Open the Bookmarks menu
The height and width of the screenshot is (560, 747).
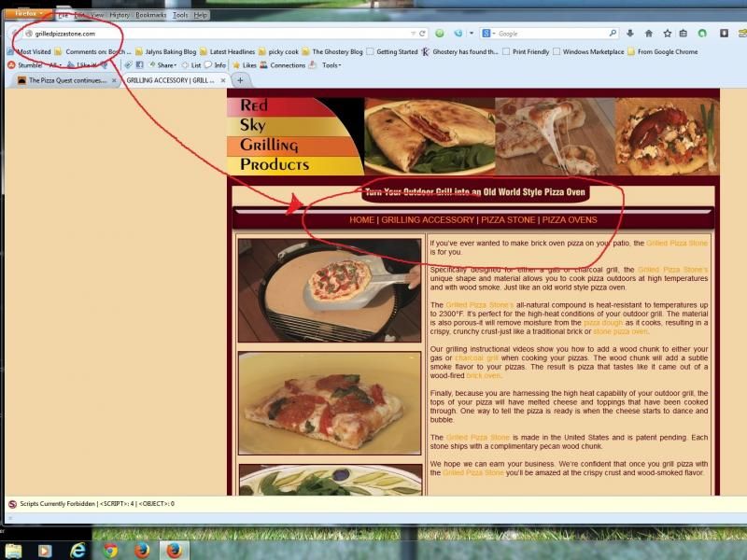pyautogui.click(x=150, y=15)
